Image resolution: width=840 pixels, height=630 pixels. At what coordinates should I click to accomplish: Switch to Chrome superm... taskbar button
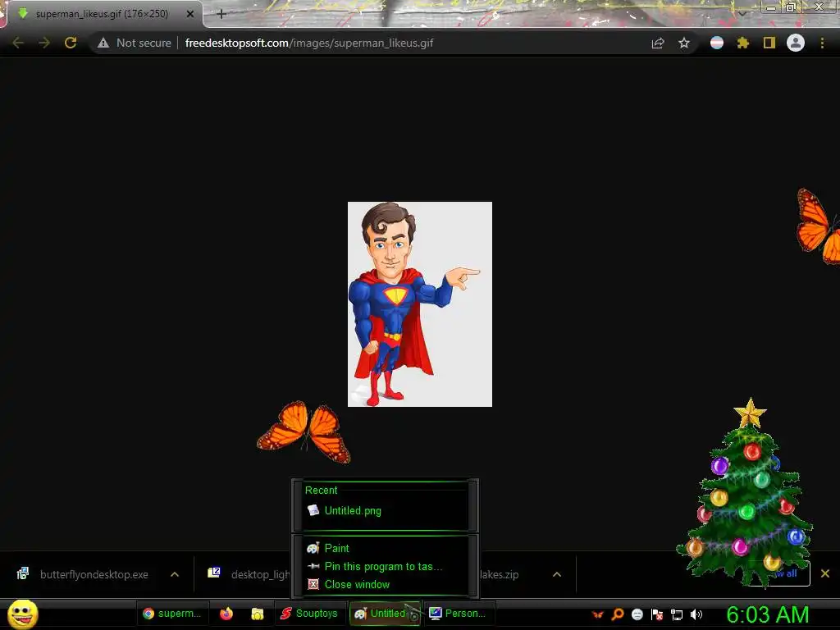click(x=172, y=614)
